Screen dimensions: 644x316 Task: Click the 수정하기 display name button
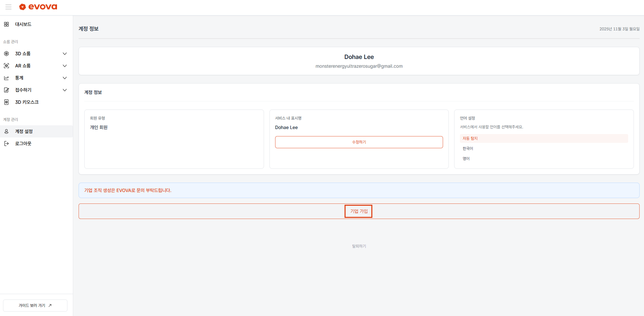pyautogui.click(x=358, y=142)
